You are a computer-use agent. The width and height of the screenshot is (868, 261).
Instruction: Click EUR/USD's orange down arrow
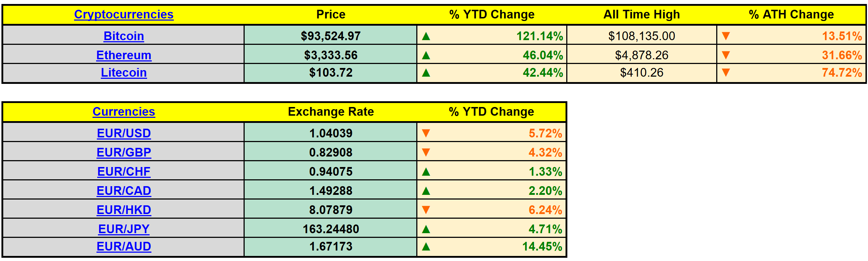click(x=426, y=133)
